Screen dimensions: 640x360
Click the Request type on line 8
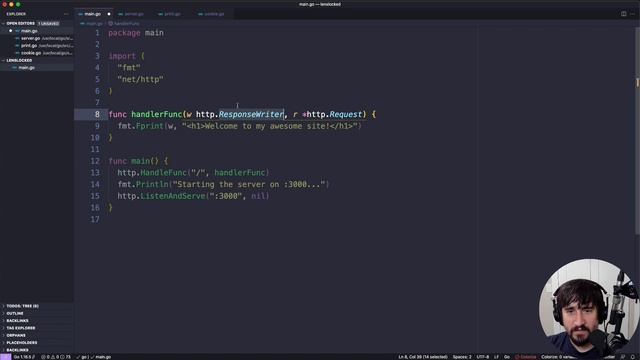pyautogui.click(x=346, y=114)
